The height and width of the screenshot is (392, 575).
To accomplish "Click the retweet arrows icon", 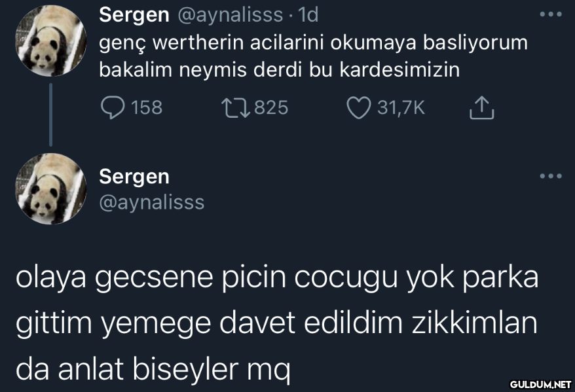I will [x=236, y=108].
